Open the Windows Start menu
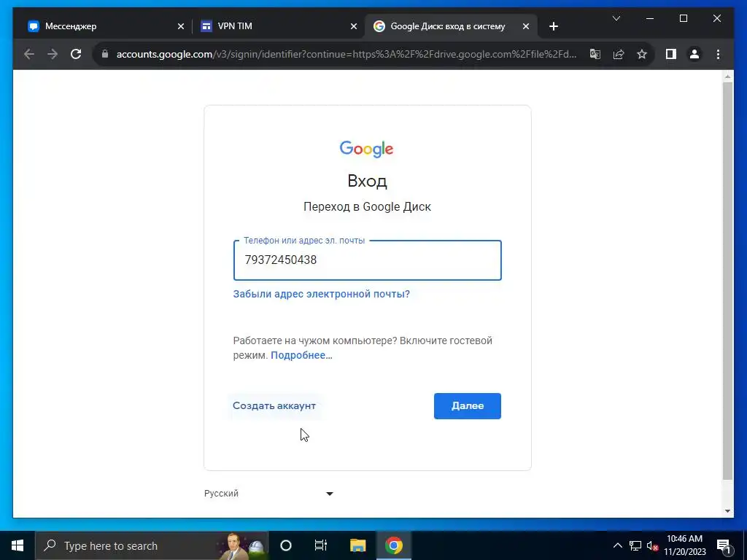The image size is (747, 560). [x=18, y=545]
